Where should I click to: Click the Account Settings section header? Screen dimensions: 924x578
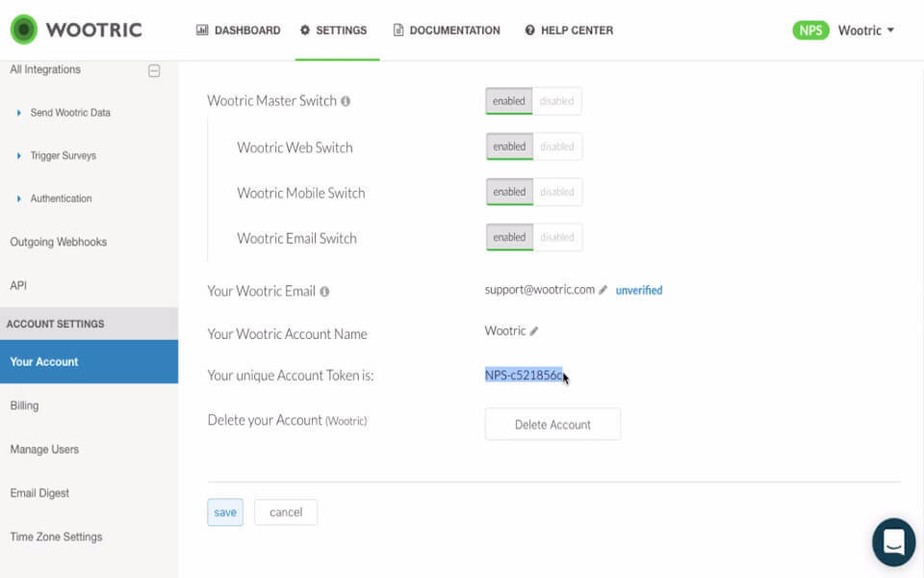click(89, 324)
